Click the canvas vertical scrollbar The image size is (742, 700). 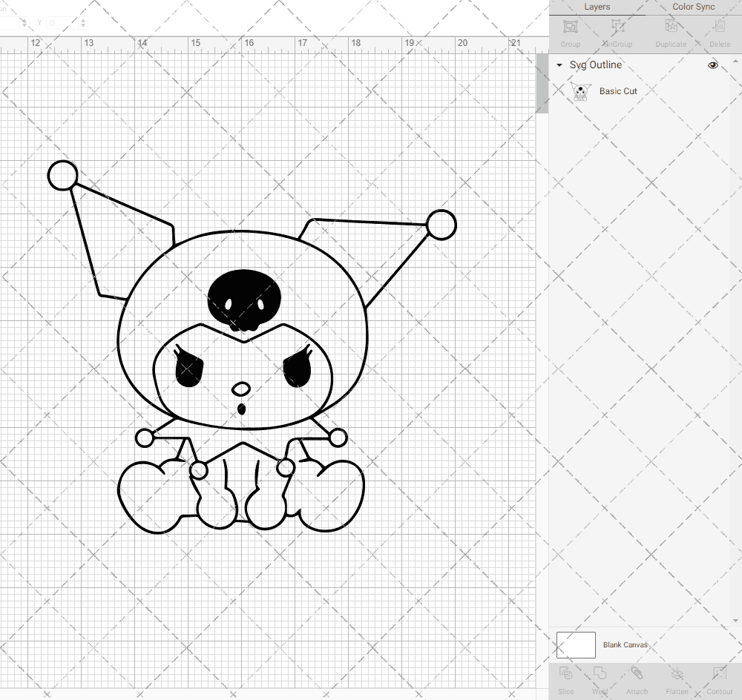point(541,82)
